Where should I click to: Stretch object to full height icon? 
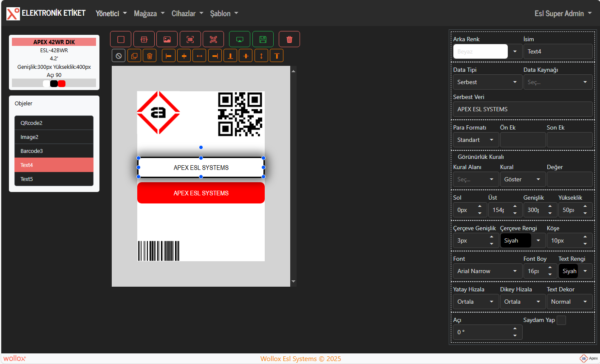click(x=261, y=56)
